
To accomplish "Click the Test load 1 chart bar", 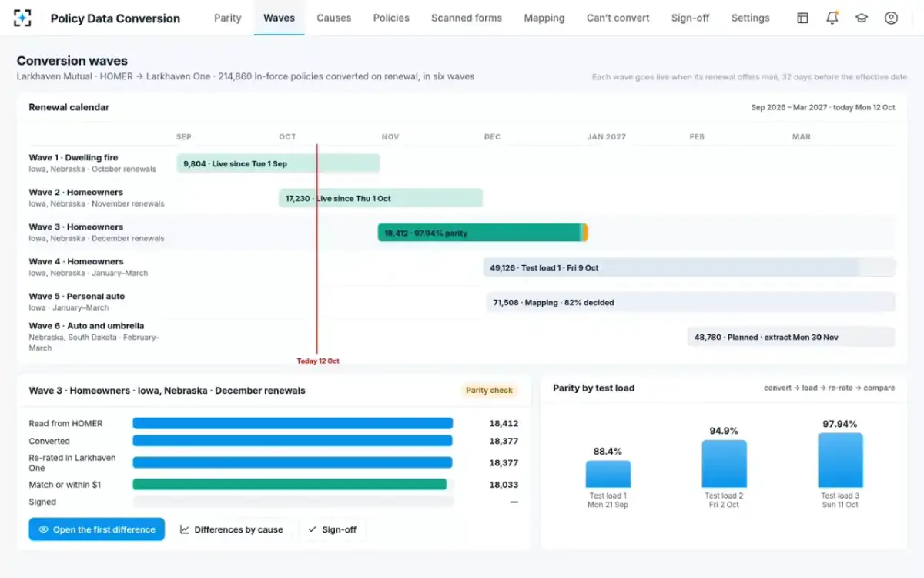I will pos(608,474).
